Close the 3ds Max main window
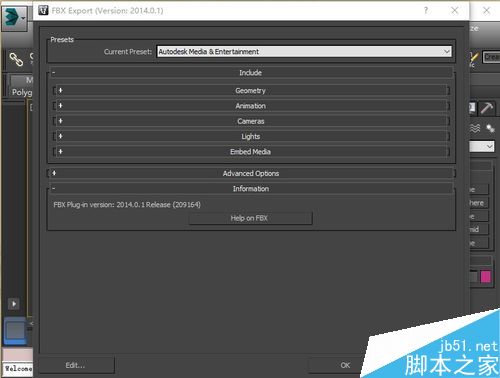Screen dimensions: 500x378 click(487, 11)
